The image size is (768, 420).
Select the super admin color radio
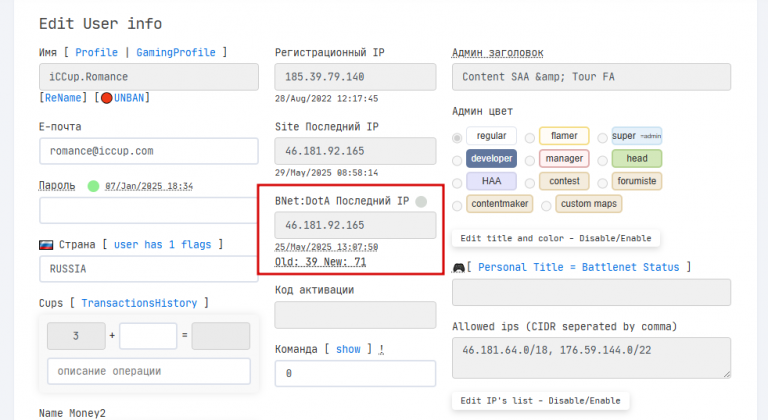point(602,138)
